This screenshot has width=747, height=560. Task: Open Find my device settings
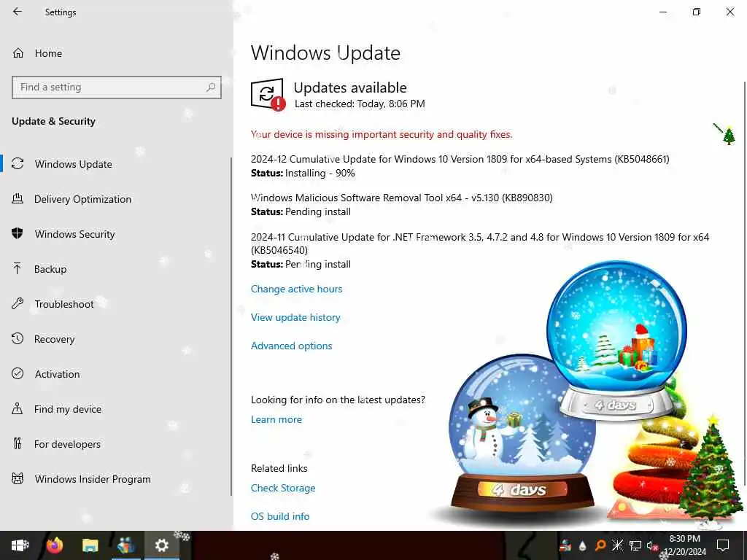pyautogui.click(x=68, y=409)
